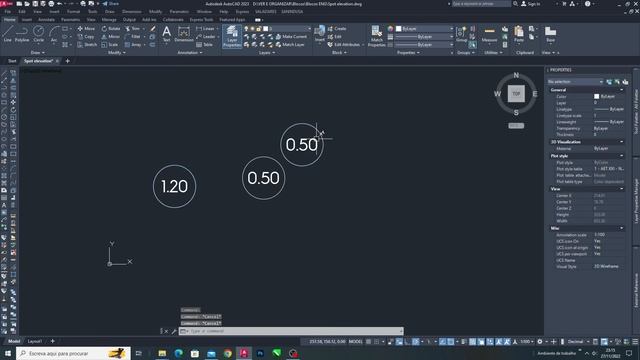The image size is (640, 360).
Task: Activate the Mirror command
Action: [x=111, y=37]
